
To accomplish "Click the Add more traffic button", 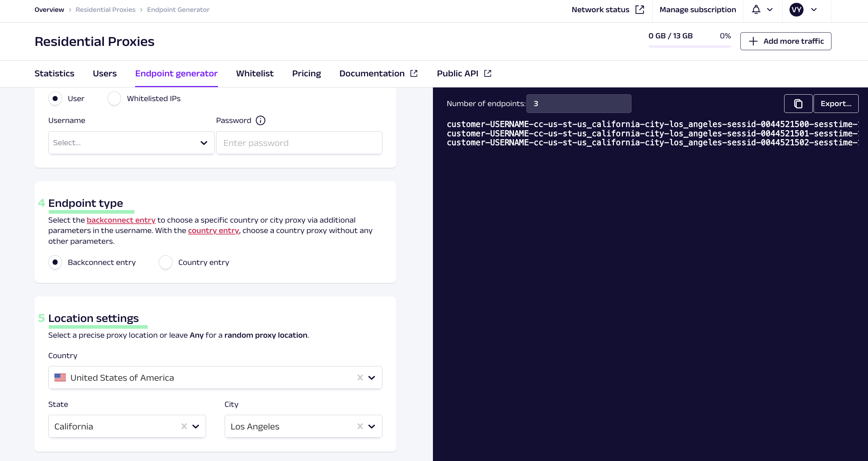I will (786, 41).
